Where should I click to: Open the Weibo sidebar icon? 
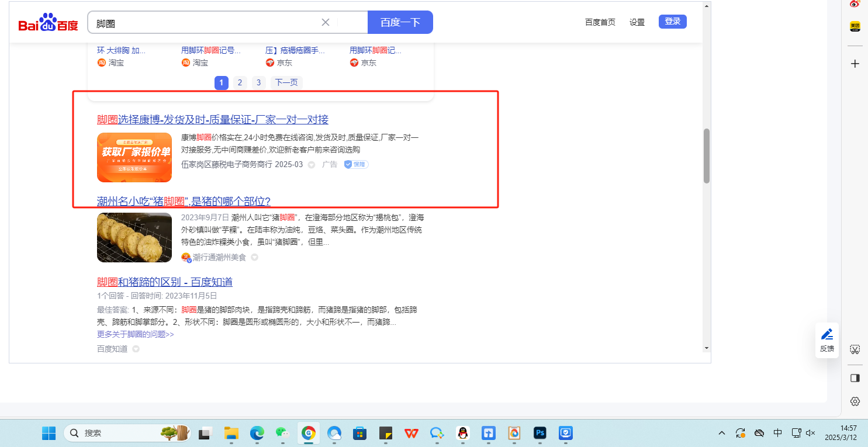tap(855, 4)
